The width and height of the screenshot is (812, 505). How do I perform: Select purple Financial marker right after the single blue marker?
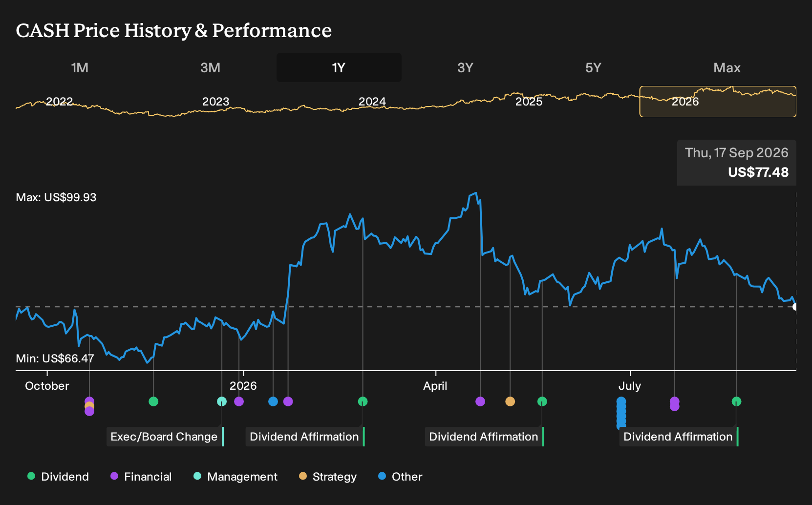coord(288,401)
